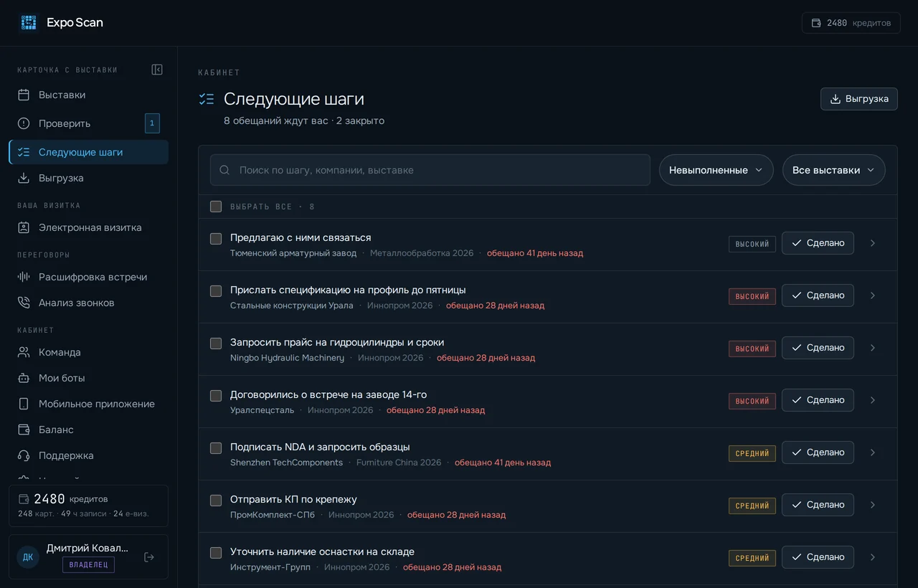Select Следующие шаги in the sidebar
918x588 pixels.
click(89, 152)
